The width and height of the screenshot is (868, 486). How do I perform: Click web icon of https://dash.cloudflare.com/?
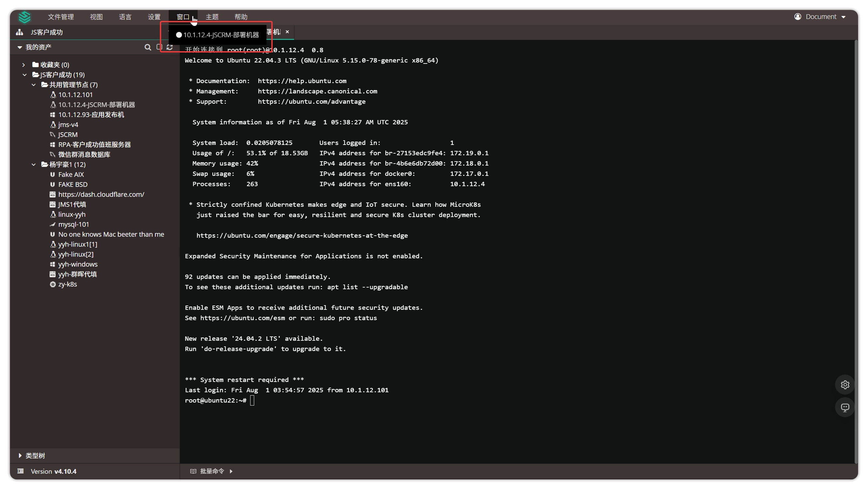[x=53, y=194]
